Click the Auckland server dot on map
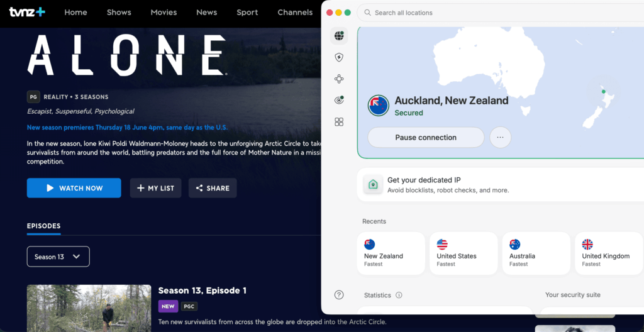The image size is (644, 332). click(603, 92)
